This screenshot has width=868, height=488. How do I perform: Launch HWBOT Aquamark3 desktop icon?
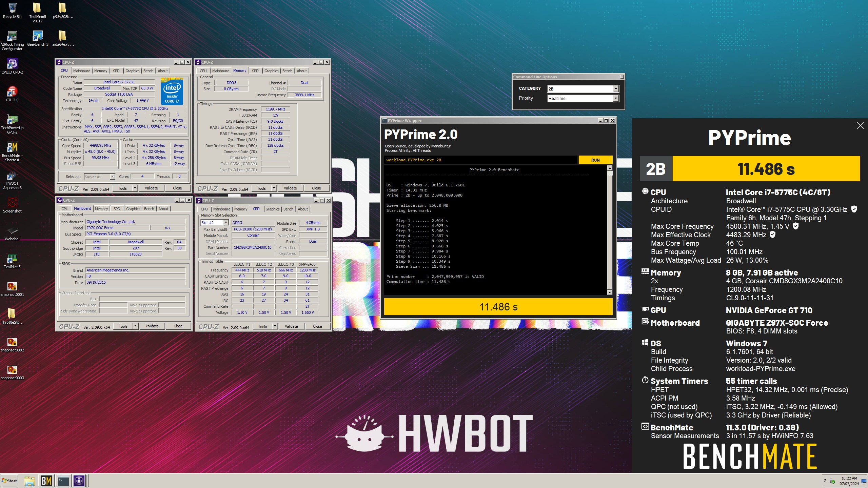pos(12,180)
